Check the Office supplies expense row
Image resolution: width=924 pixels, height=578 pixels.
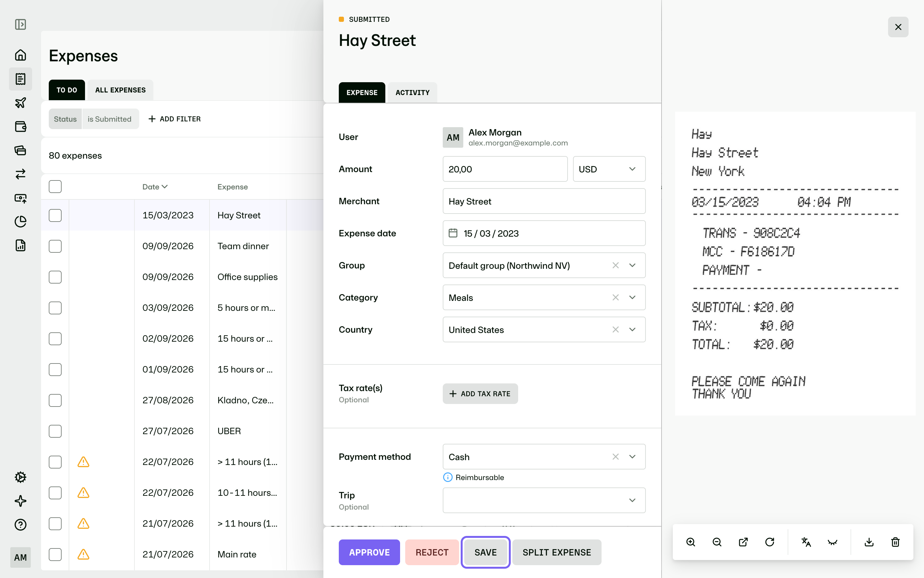[55, 277]
